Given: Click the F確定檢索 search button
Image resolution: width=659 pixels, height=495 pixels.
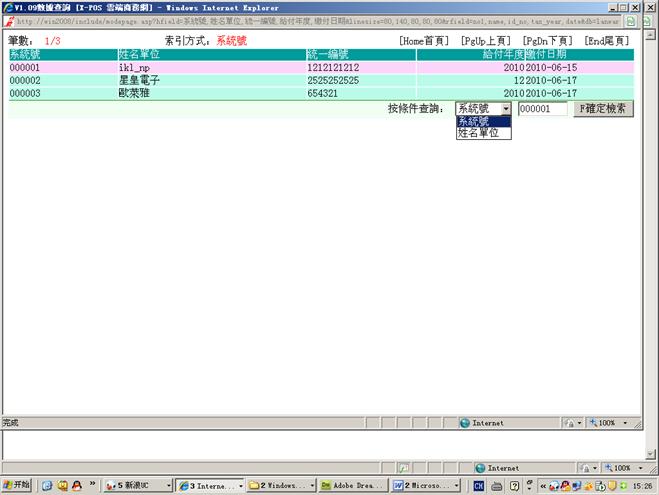Looking at the screenshot, I should 603,108.
